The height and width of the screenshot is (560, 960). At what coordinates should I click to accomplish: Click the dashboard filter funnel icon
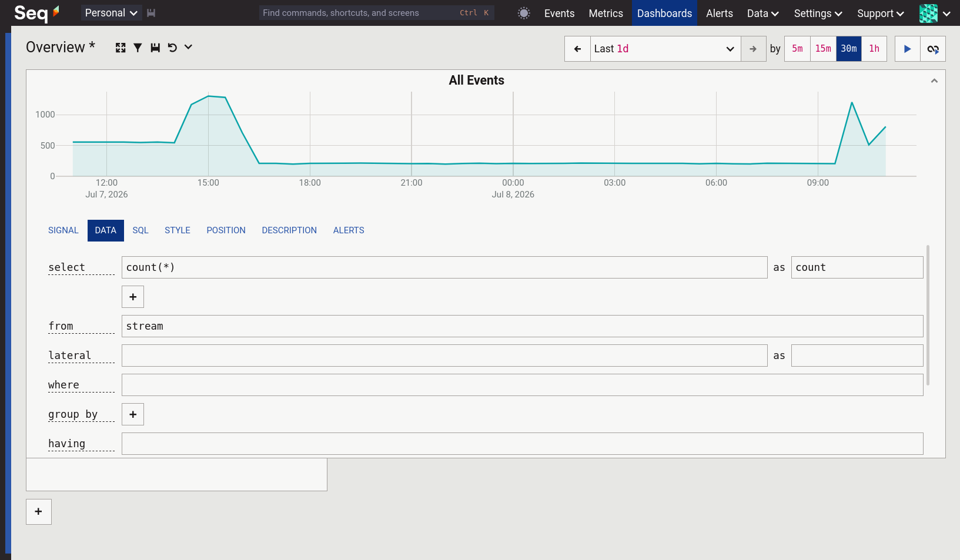pyautogui.click(x=138, y=48)
